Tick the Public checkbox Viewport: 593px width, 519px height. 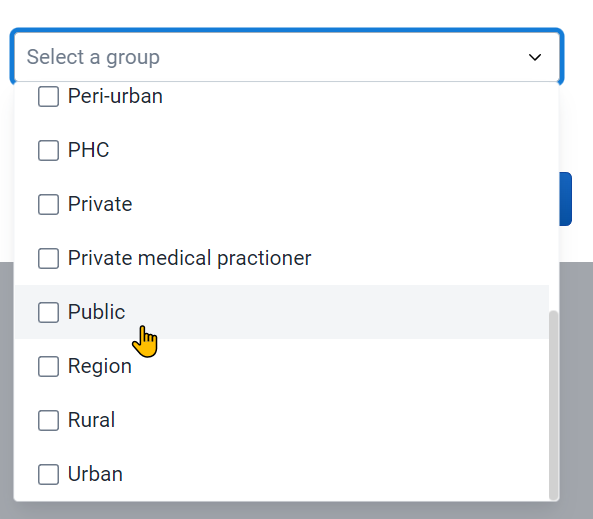pos(48,312)
